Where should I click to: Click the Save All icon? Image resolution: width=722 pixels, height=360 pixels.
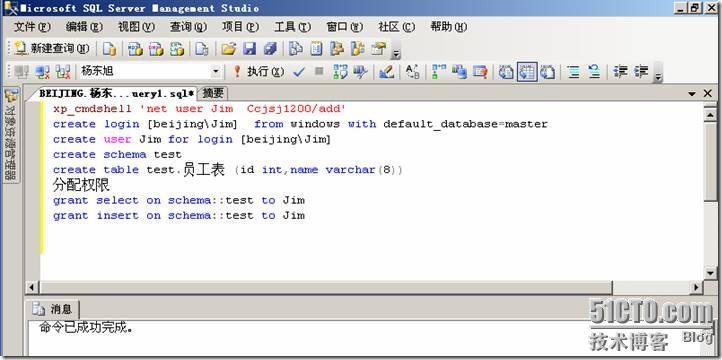tap(270, 48)
